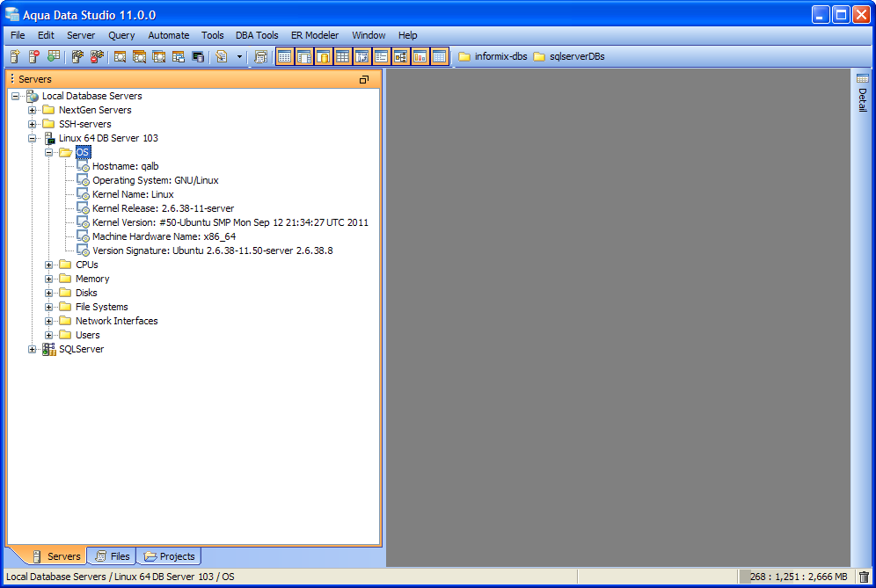Click the toolbar icon with green circle and grid
This screenshot has width=876, height=588.
coord(54,56)
